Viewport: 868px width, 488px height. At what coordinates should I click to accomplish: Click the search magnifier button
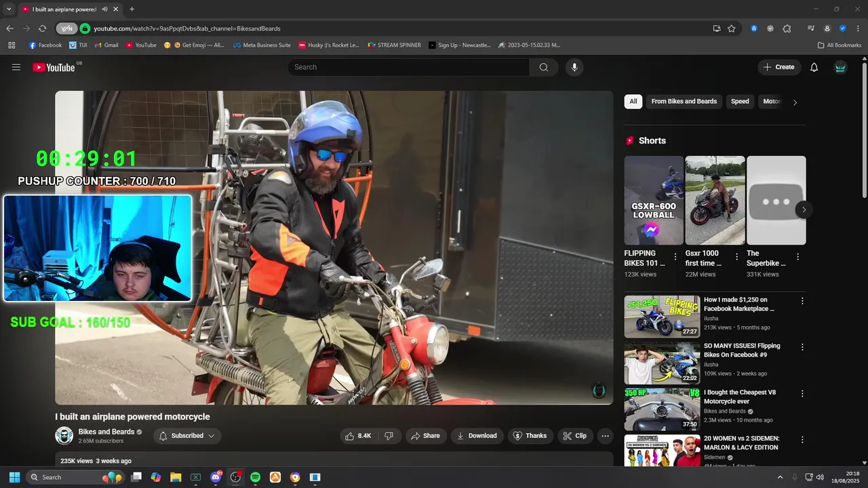(x=544, y=67)
